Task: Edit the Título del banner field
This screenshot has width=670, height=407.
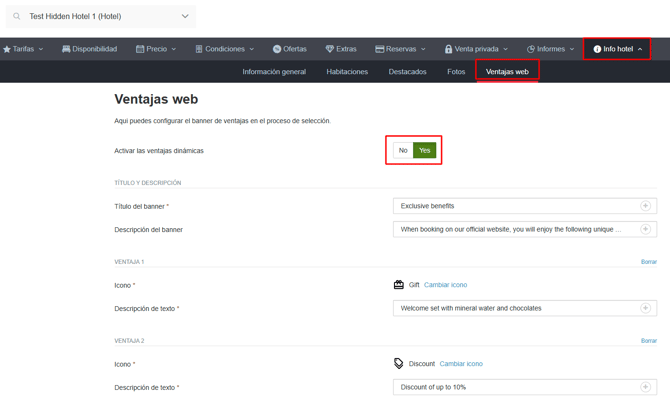Action: pos(525,206)
